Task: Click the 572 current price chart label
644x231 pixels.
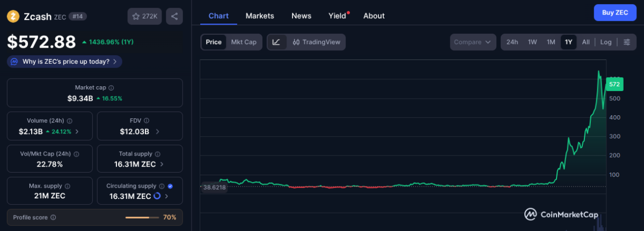Action: pos(614,84)
